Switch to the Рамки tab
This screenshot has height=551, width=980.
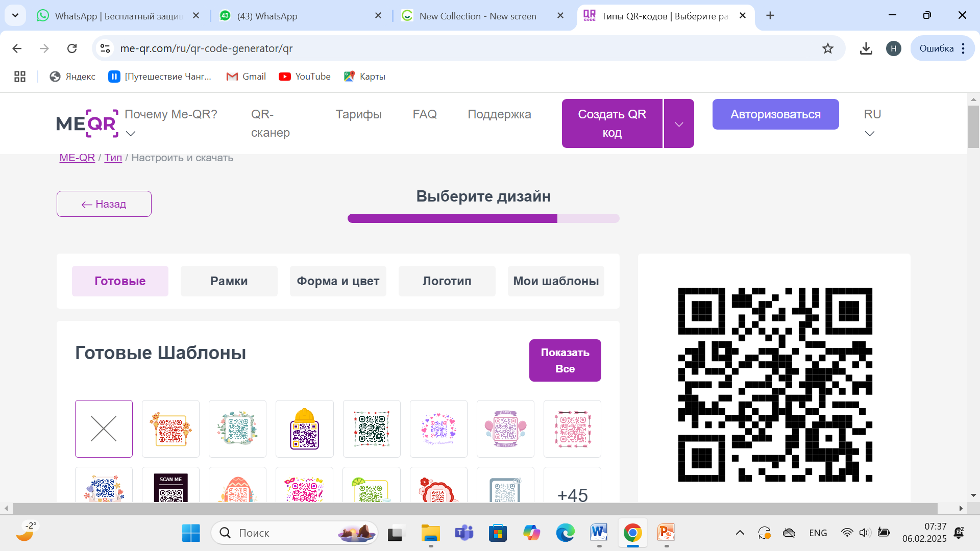click(x=229, y=281)
